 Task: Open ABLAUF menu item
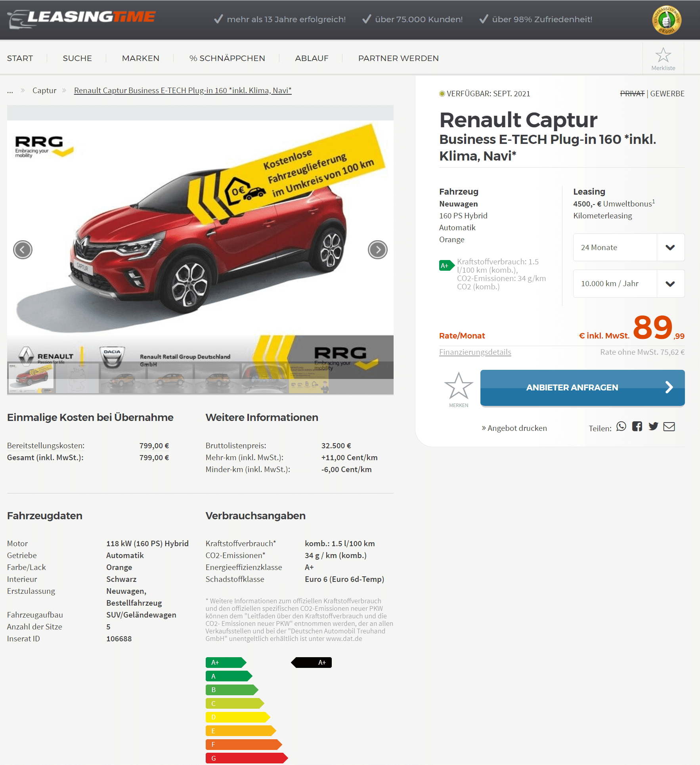(312, 58)
